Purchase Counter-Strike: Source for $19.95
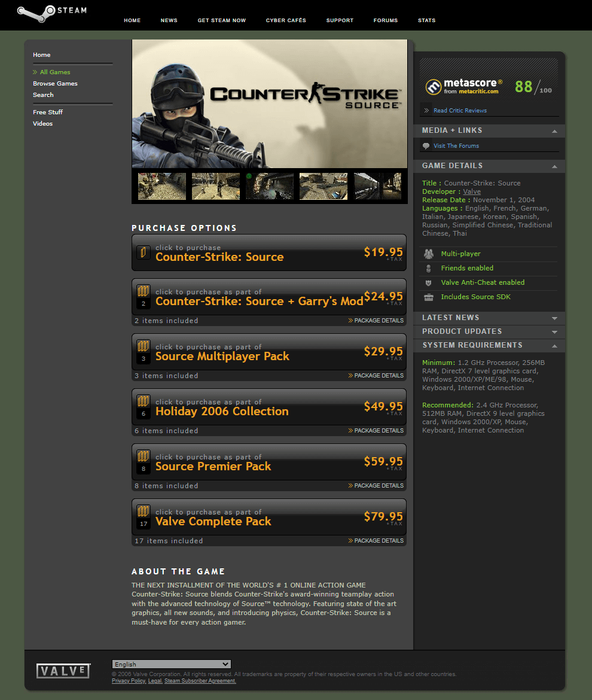 [x=269, y=252]
